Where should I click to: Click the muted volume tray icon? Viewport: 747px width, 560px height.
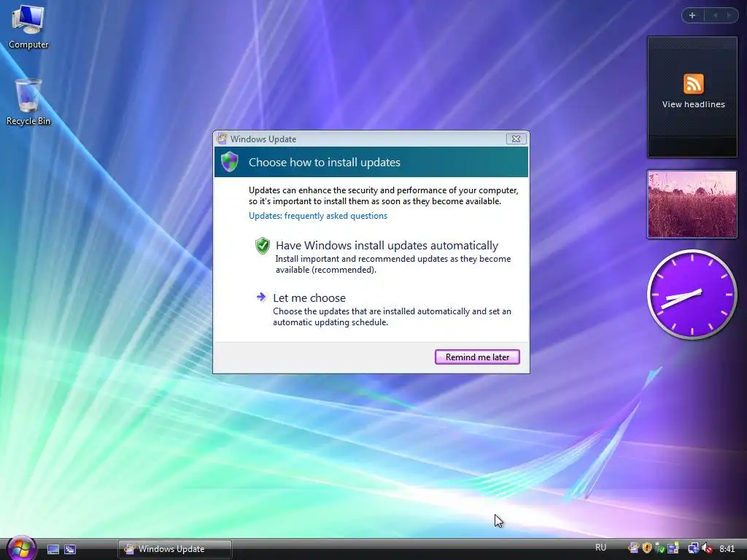pos(707,548)
